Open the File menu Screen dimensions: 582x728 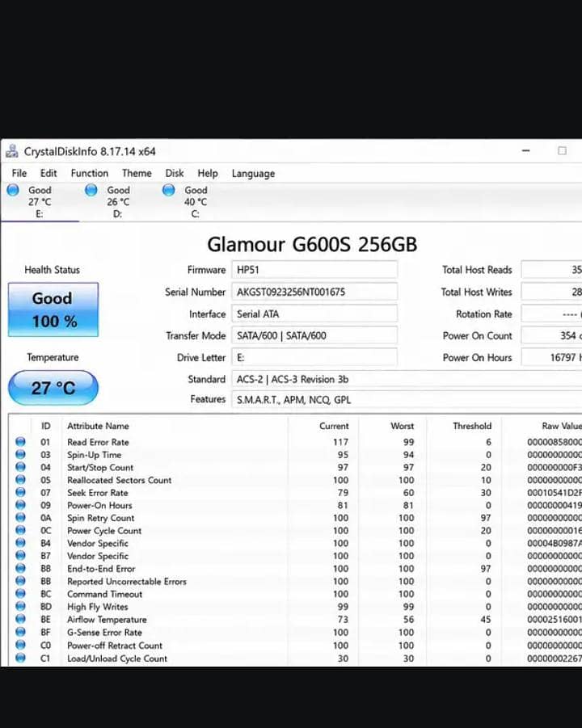(x=19, y=173)
